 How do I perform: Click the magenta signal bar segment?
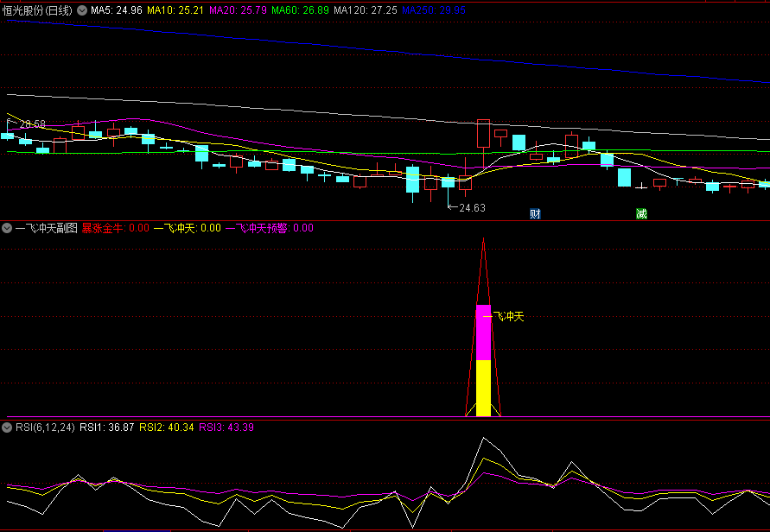[x=484, y=332]
